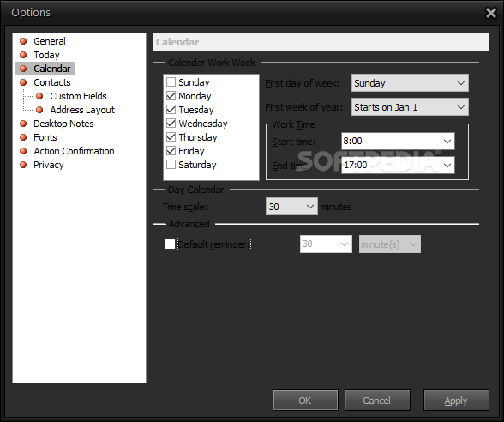Click the Cancel button
This screenshot has width=504, height=422.
tap(377, 401)
